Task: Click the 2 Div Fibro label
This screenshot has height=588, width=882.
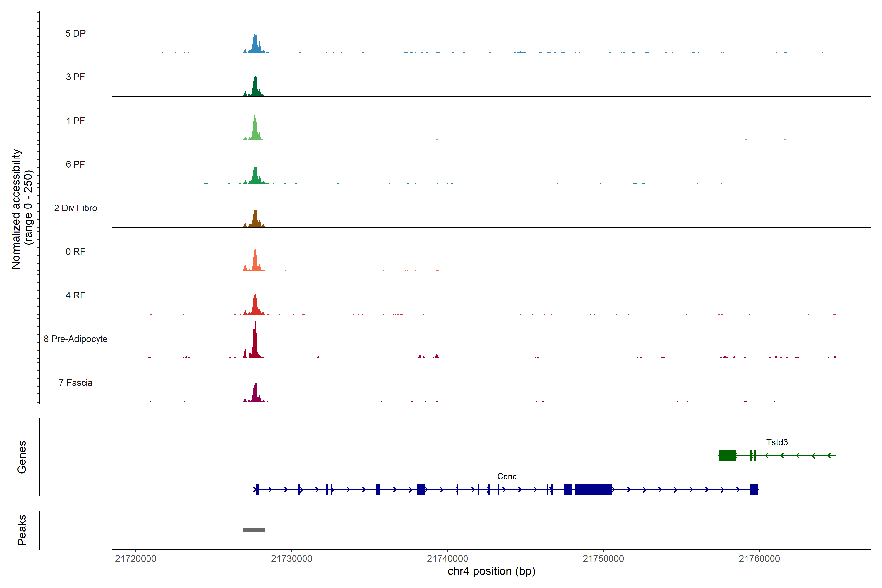Action: (75, 208)
